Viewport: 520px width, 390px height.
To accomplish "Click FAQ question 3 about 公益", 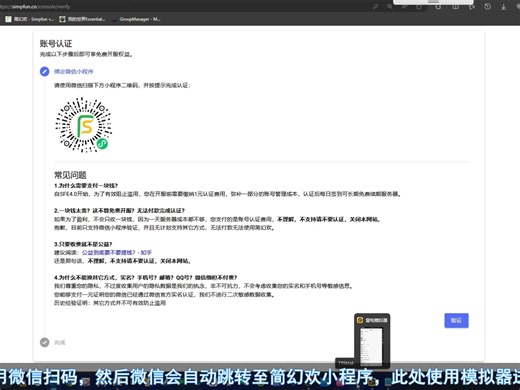I will point(83,244).
